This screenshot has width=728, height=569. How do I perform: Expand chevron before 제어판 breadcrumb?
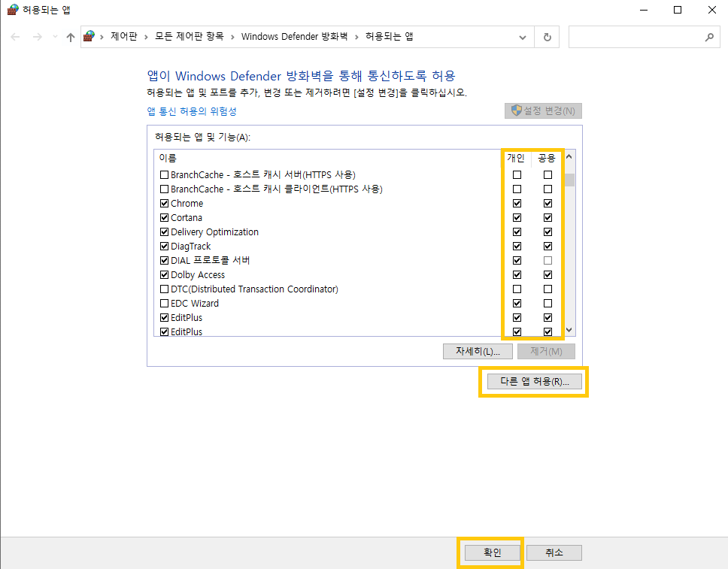(x=102, y=37)
